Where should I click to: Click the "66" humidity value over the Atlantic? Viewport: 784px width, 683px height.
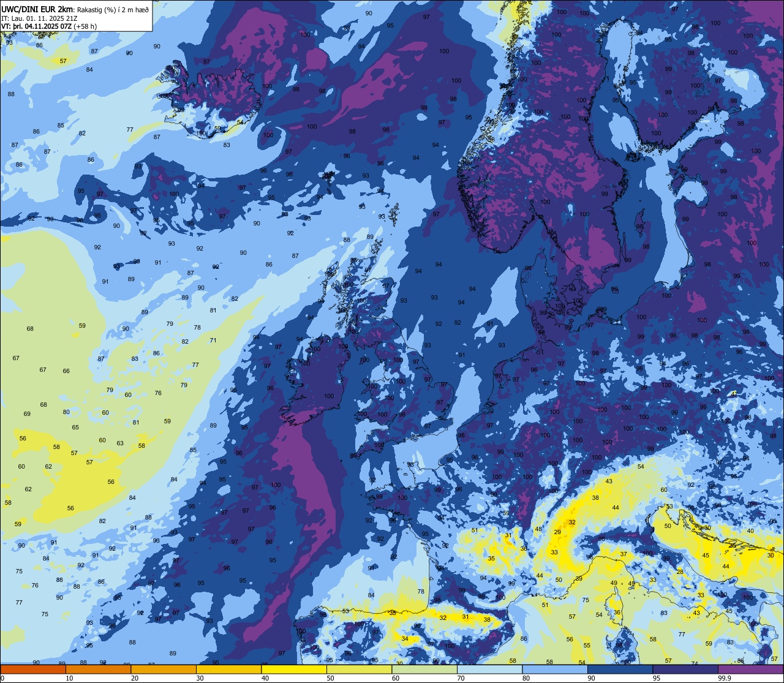click(x=66, y=371)
